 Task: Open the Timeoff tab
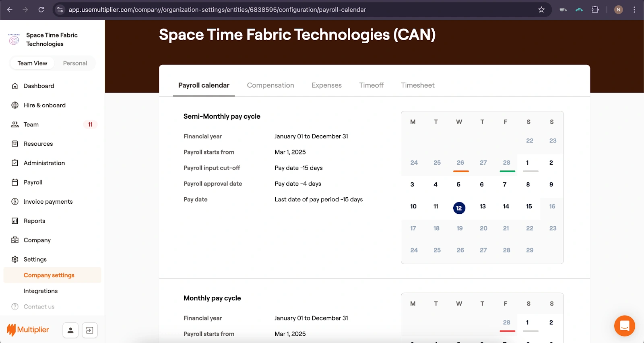coord(371,85)
